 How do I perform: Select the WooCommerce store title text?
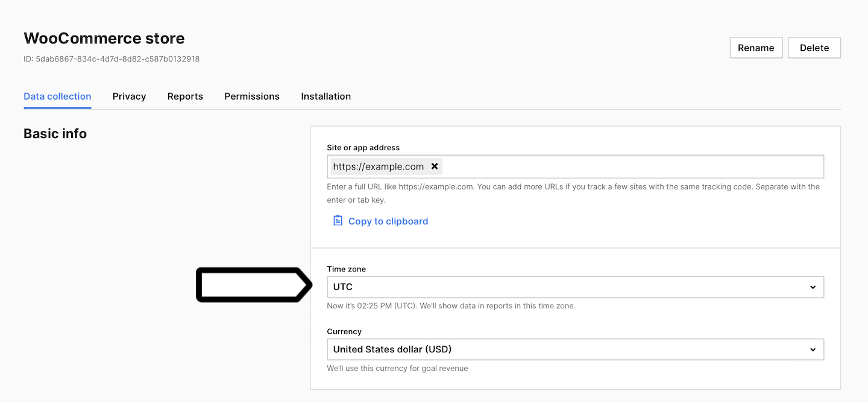pos(104,39)
